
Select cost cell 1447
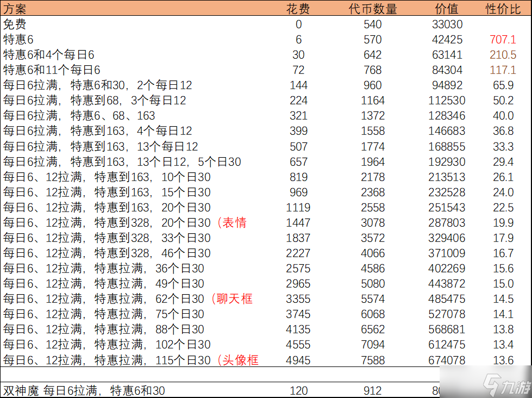tap(298, 223)
